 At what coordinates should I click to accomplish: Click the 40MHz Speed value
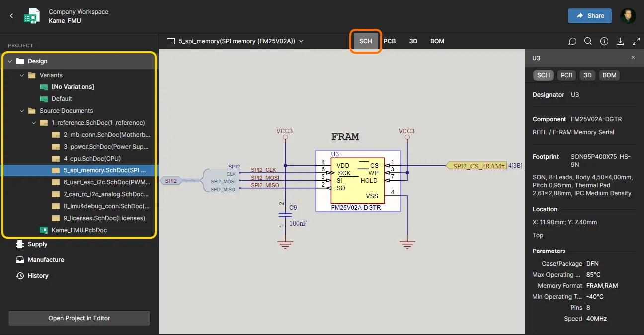[596, 319]
